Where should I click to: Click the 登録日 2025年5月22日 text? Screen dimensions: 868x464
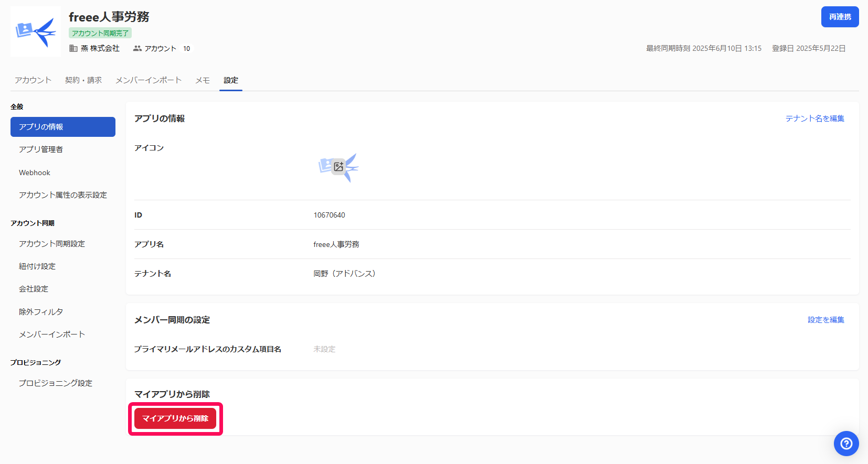809,48
